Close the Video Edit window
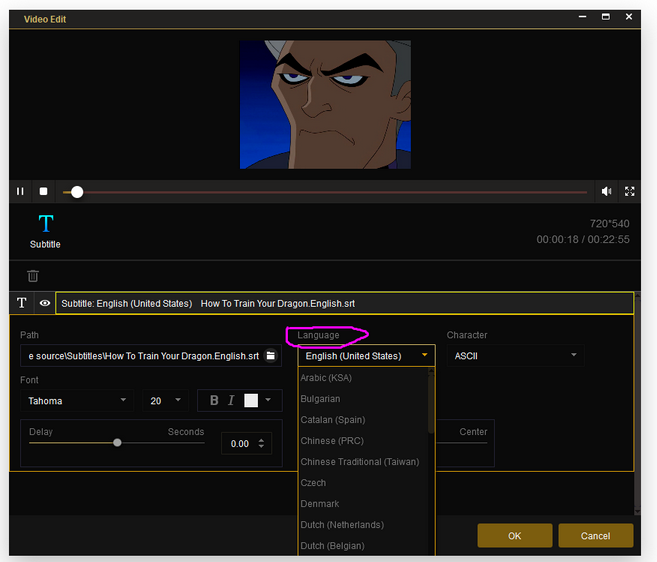 point(629,17)
